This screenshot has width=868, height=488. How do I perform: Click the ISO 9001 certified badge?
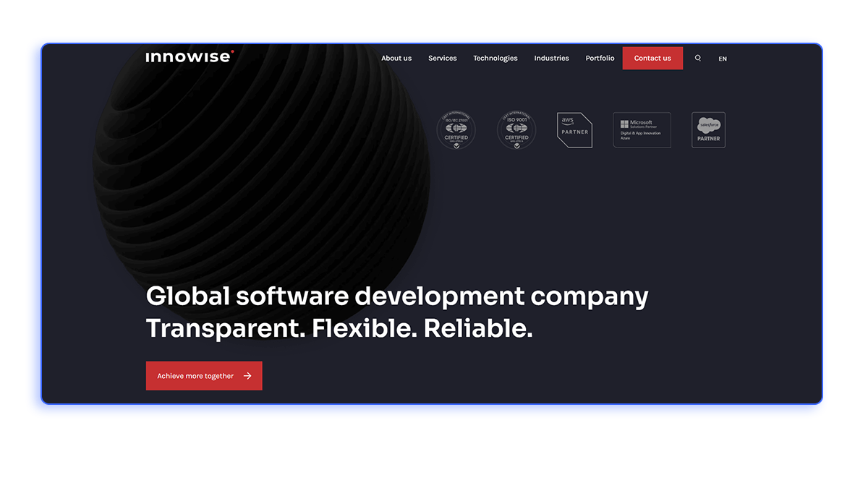(x=516, y=130)
